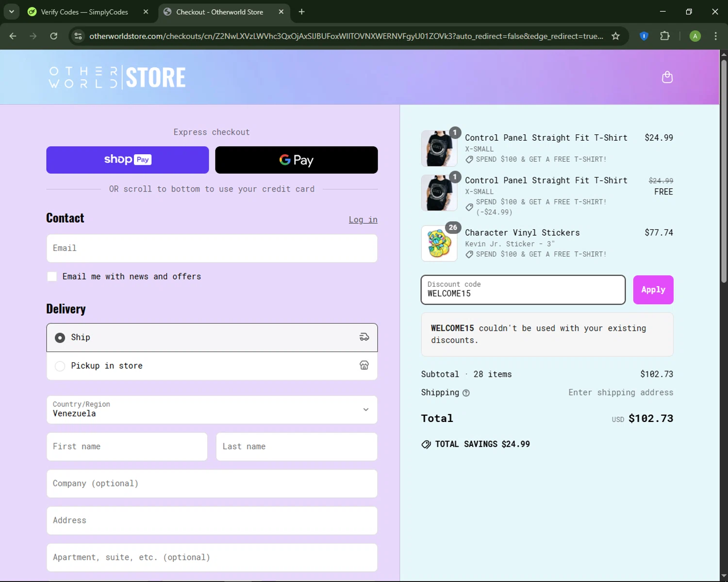Viewport: 728px width, 582px height.
Task: Click the WELCOME15 couldn't be used message
Action: coord(547,334)
